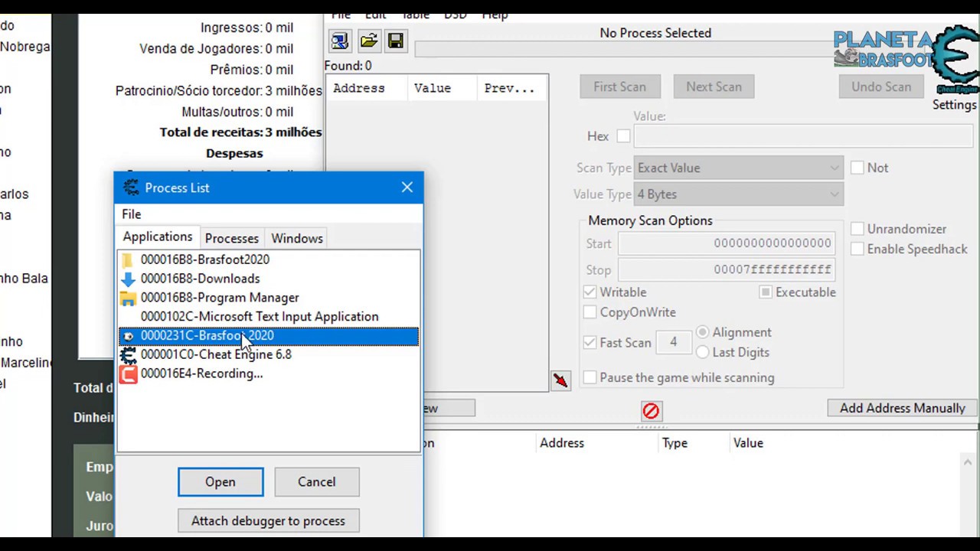Screen dimensions: 980x551
Task: Click Total de receitas: 3 milhões in Brasfoot
Action: pyautogui.click(x=240, y=132)
